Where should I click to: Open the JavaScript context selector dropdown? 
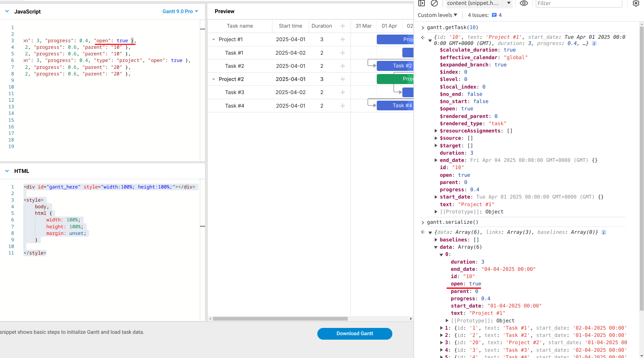click(x=479, y=3)
